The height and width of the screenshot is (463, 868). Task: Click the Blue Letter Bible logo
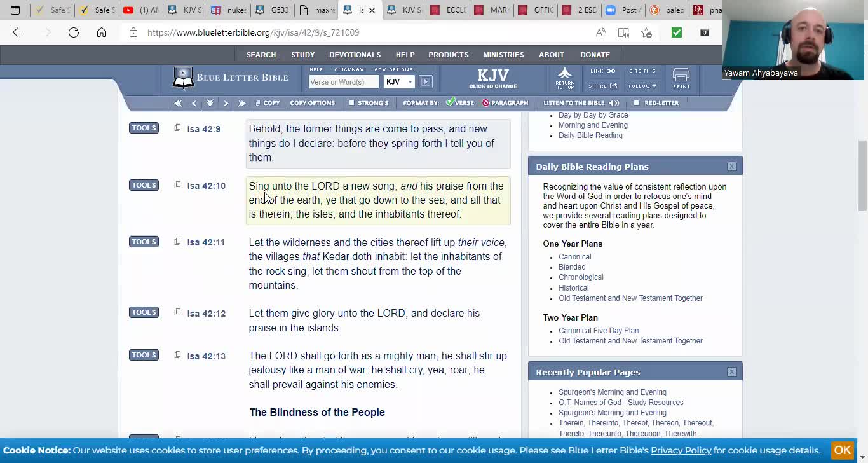(230, 78)
